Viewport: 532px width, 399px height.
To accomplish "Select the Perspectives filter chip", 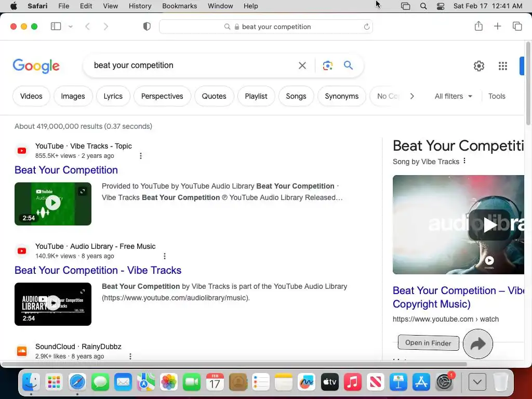I will pos(162,96).
